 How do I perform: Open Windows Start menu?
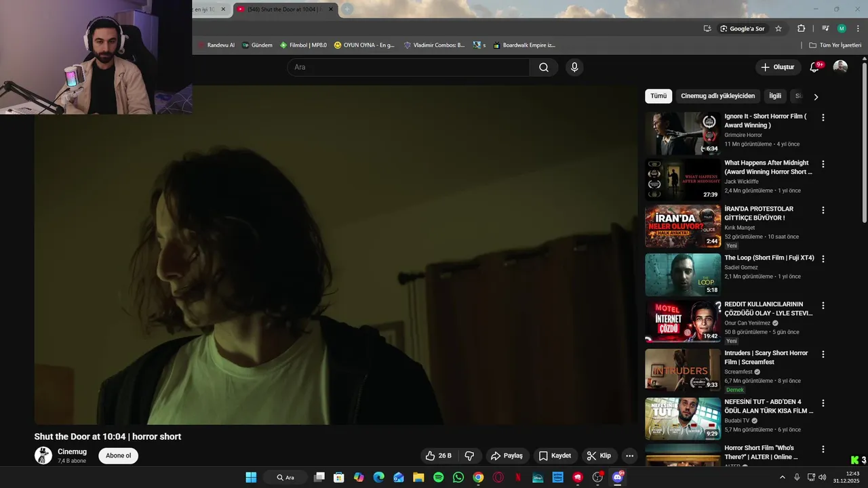(x=251, y=477)
